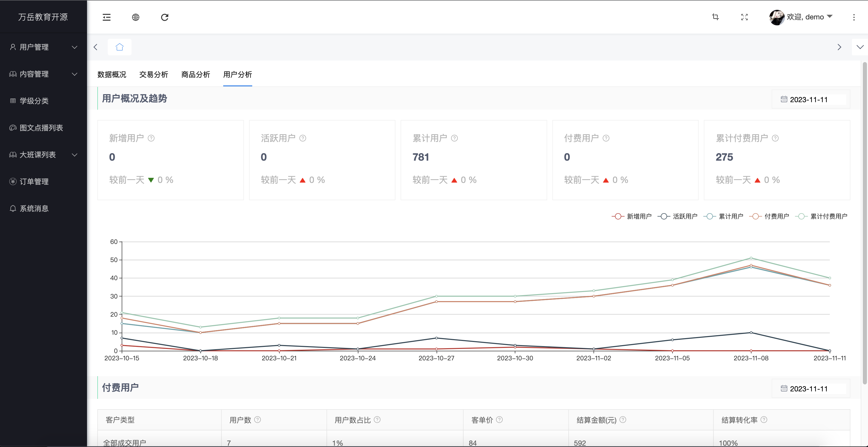Viewport: 868px width, 447px height.
Task: Toggle the 活跃用户 chart legend series
Action: [677, 216]
